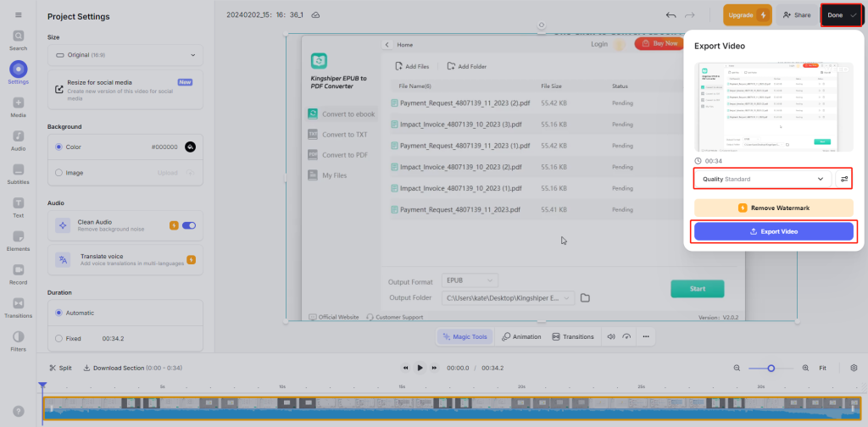Open the hamburger menu icon

pyautogui.click(x=19, y=14)
